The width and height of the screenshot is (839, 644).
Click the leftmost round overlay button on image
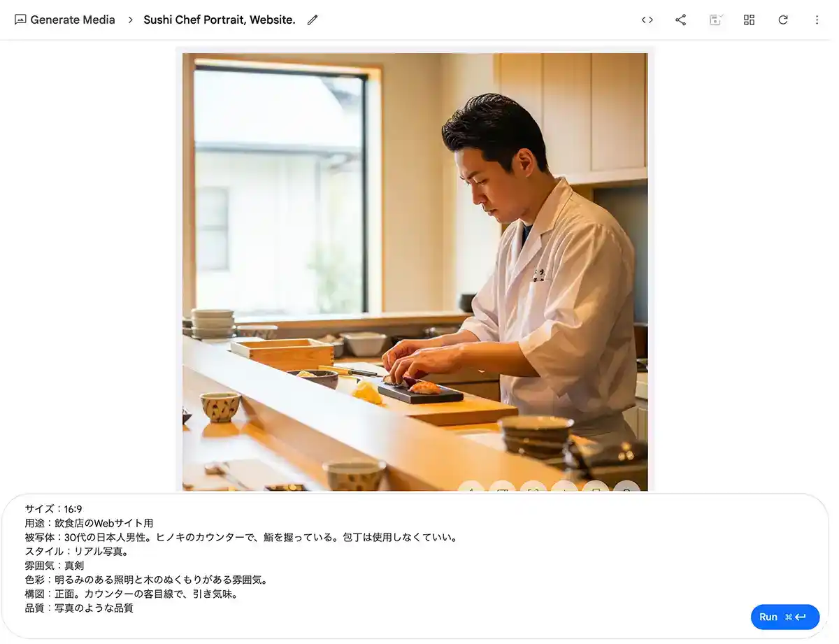coord(471,487)
